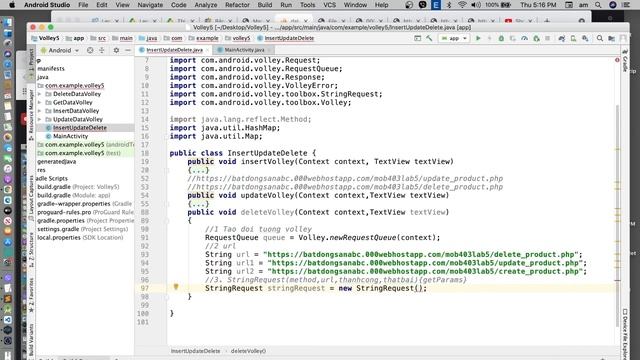Open the Android view selector dropdown

click(x=60, y=50)
